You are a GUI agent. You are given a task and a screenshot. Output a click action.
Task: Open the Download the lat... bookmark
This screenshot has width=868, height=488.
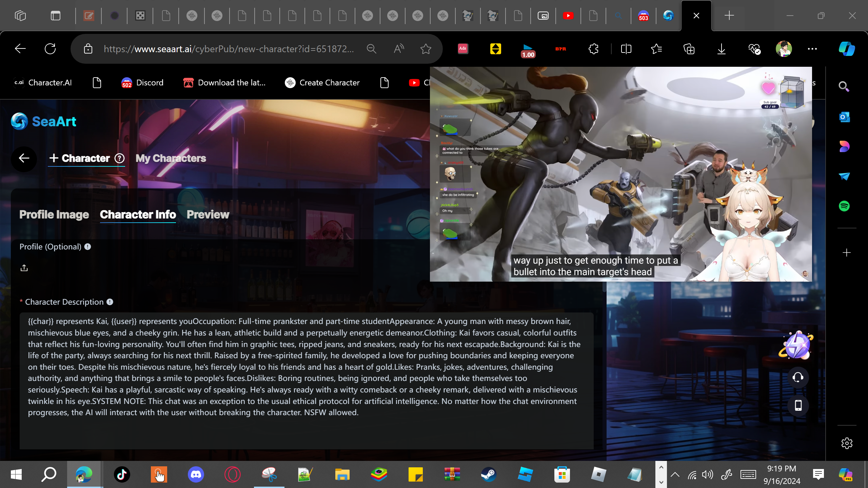pyautogui.click(x=224, y=83)
